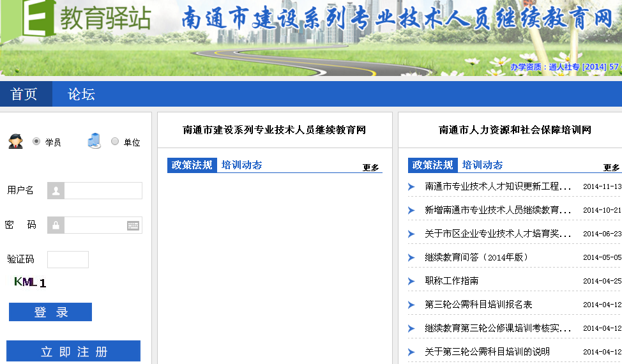Click the 验证码 input field
622x364 pixels.
[x=68, y=259]
